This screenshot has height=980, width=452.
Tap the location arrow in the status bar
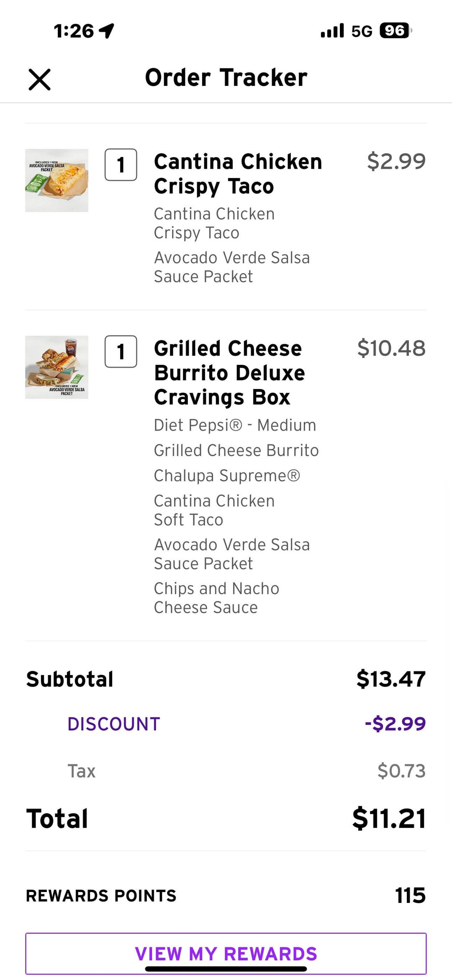[107, 31]
